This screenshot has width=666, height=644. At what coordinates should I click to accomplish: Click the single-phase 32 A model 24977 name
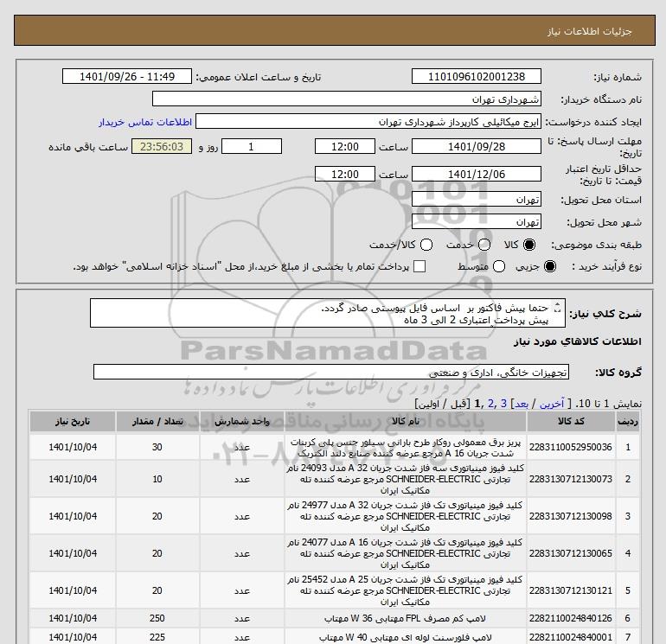pos(405,516)
